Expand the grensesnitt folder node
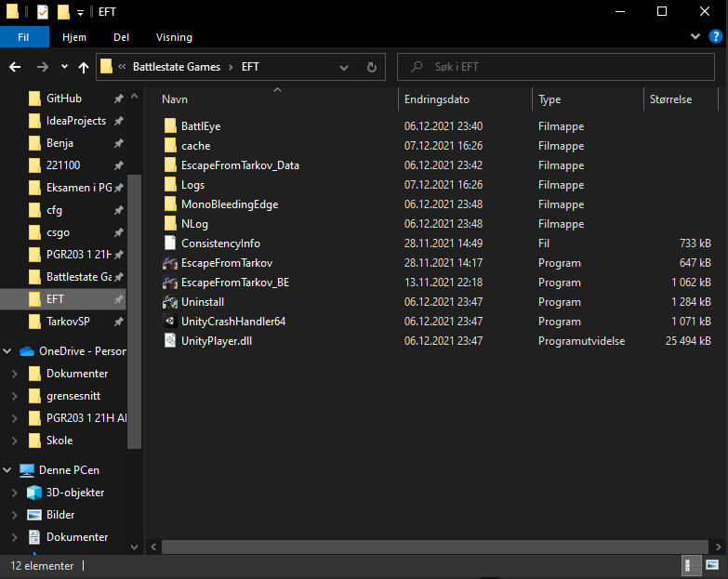 point(14,396)
